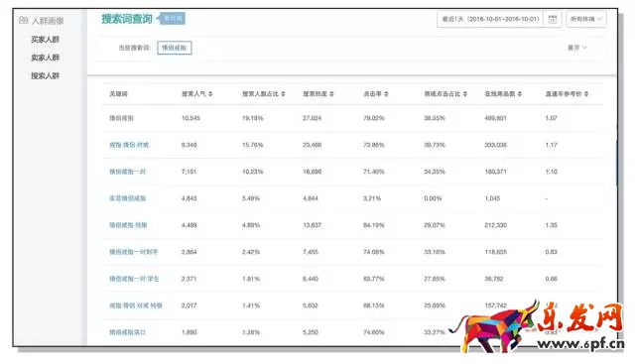Open keyword link with 4,843 search popularity
This screenshot has width=635, height=364.
tap(127, 198)
